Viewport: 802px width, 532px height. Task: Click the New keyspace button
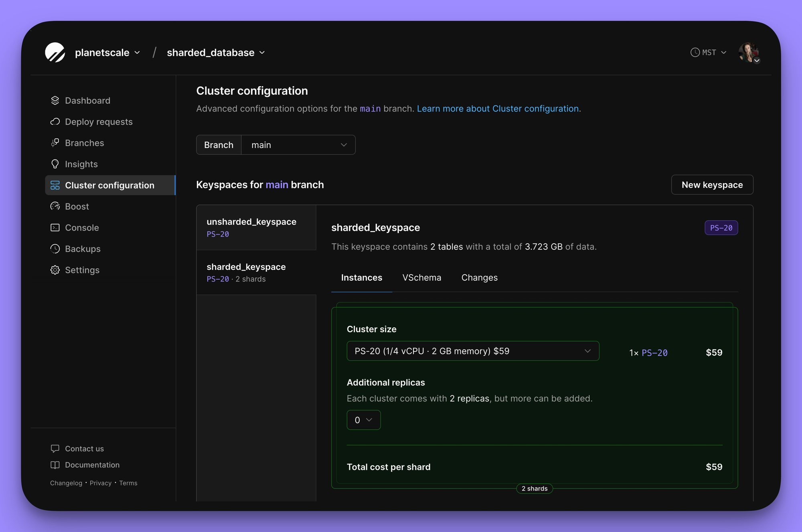712,185
